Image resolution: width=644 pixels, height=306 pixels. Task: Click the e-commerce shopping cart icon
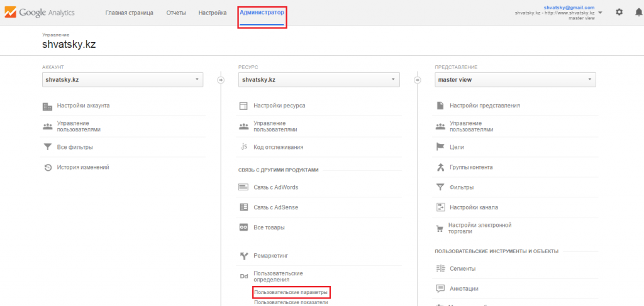click(x=440, y=227)
